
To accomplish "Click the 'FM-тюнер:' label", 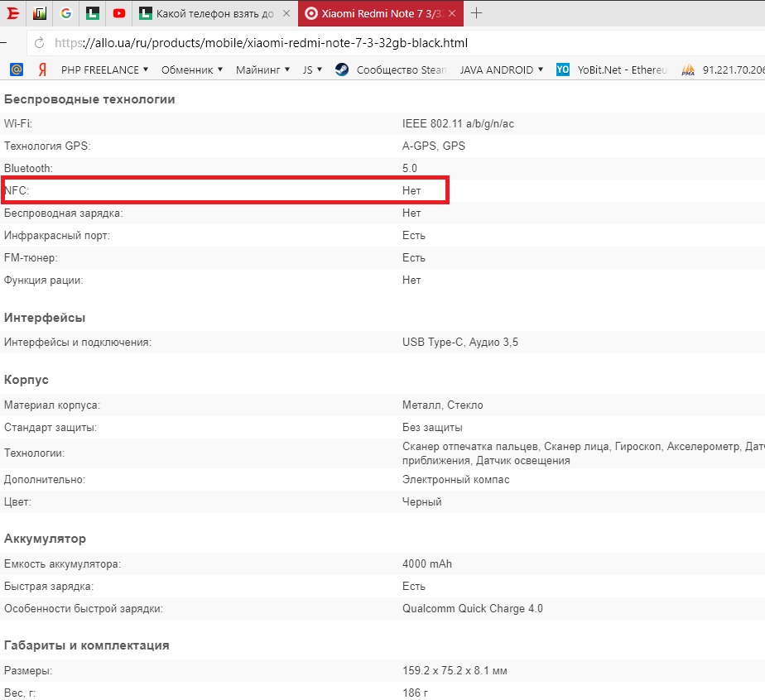I will point(31,258).
